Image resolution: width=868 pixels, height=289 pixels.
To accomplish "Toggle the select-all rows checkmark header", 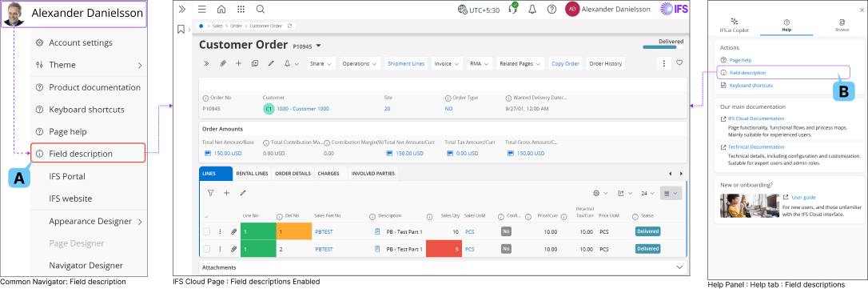I will click(206, 216).
